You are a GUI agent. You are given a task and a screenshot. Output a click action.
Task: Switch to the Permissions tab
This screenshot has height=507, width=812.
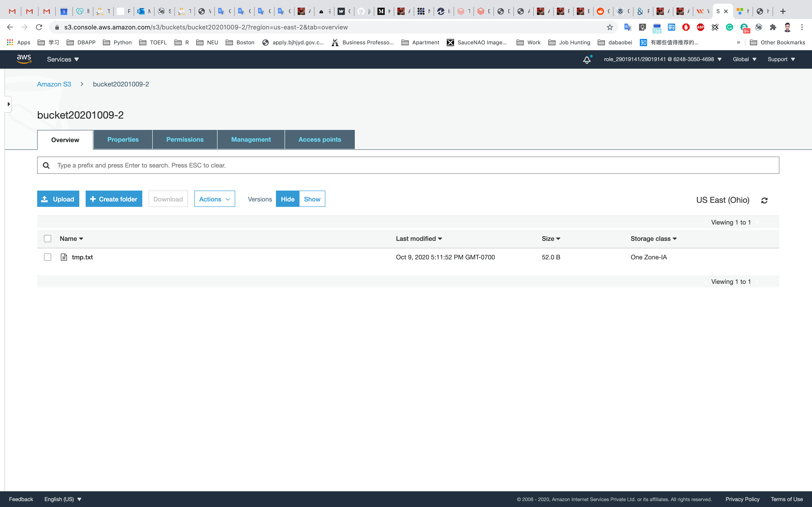coord(185,139)
